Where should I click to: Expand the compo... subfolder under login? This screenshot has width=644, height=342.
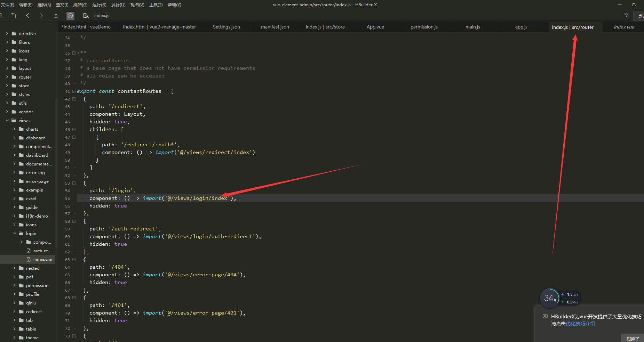(x=22, y=242)
